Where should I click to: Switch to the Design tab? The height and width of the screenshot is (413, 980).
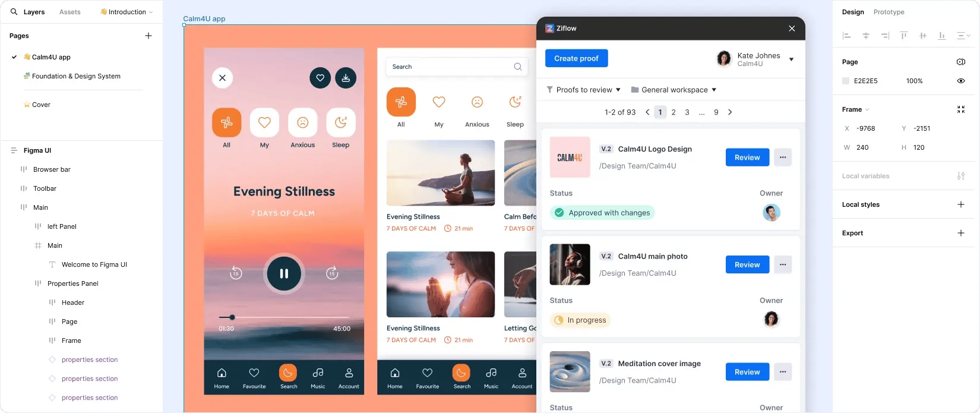[853, 12]
